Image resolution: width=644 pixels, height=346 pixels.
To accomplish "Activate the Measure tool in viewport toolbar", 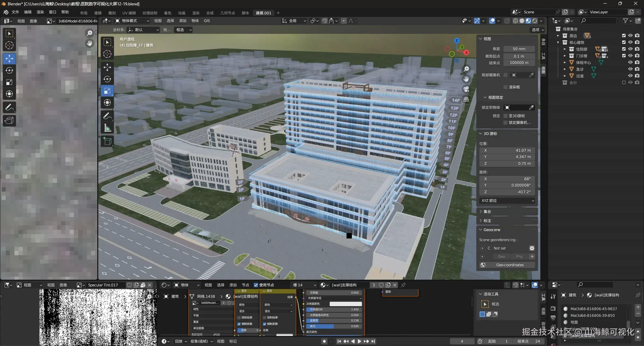I will tap(107, 128).
